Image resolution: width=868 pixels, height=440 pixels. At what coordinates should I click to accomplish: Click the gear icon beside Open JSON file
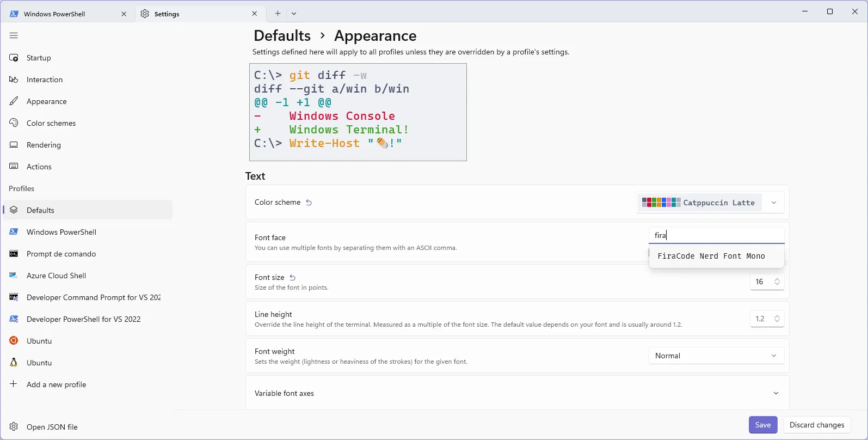coord(14,427)
